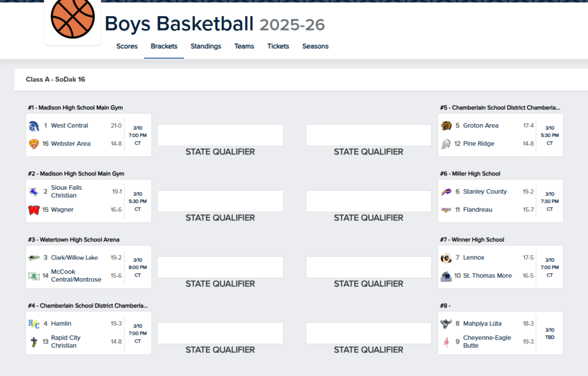
Task: Click Mahpíya Lúta team logo
Action: point(446,324)
